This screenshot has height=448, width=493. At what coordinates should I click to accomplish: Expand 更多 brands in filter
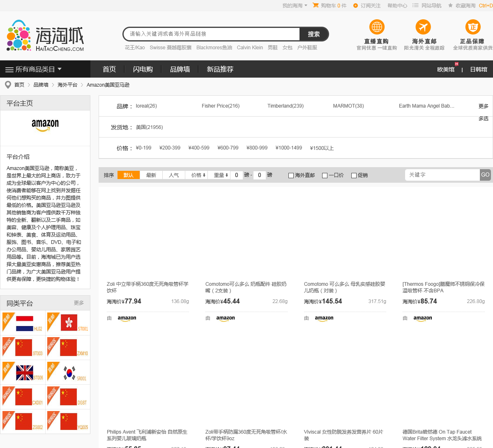click(x=484, y=106)
